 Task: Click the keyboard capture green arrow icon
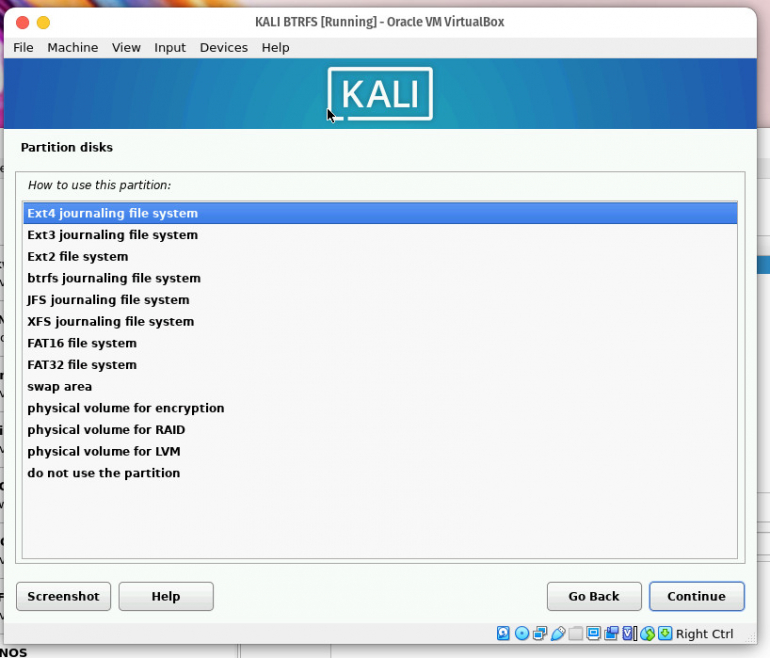[x=665, y=633]
